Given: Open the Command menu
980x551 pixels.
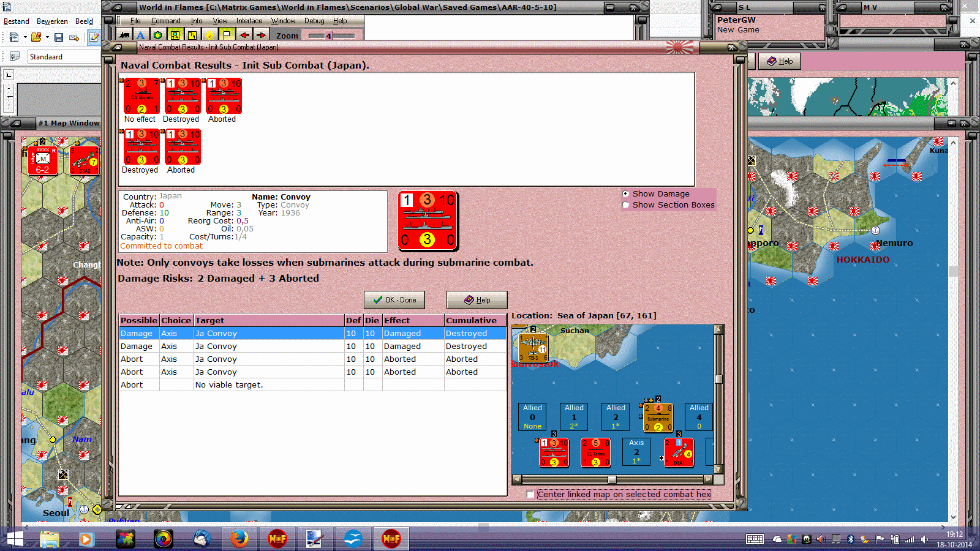Looking at the screenshot, I should (165, 21).
